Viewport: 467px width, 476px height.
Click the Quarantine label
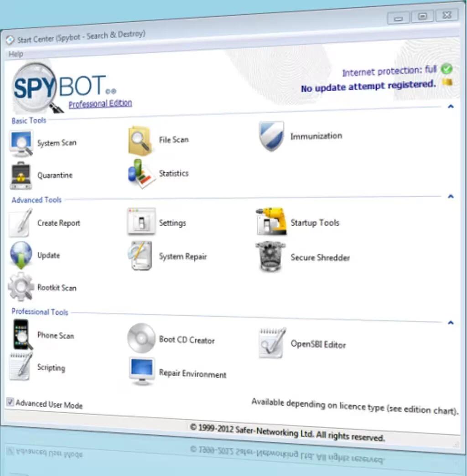pos(55,175)
